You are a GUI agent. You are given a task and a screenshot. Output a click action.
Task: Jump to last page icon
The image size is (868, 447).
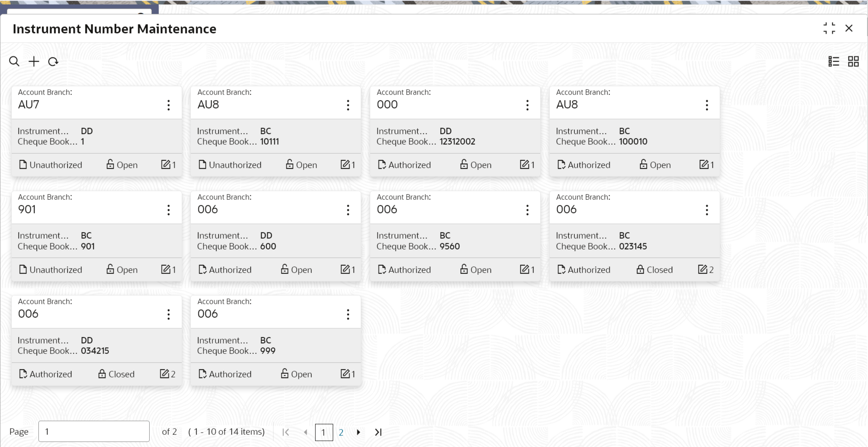(x=378, y=432)
